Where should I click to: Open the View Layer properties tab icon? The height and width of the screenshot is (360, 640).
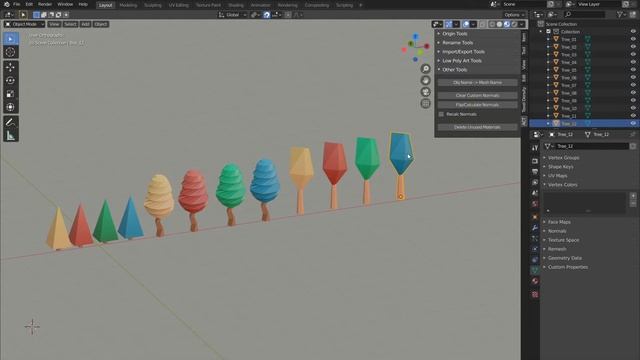click(535, 182)
